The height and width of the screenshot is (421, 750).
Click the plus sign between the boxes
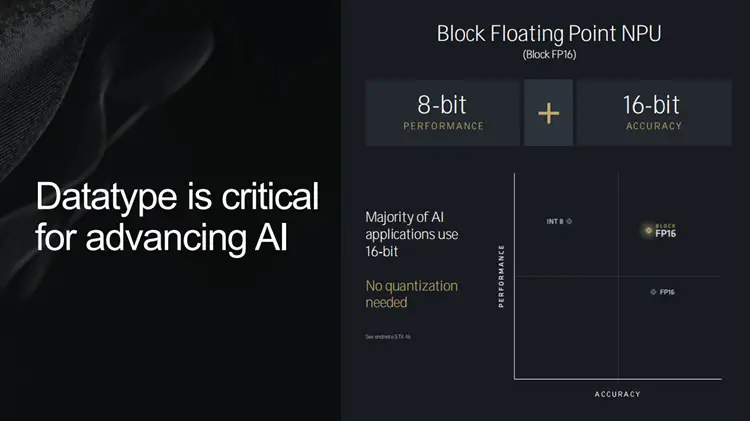click(548, 113)
